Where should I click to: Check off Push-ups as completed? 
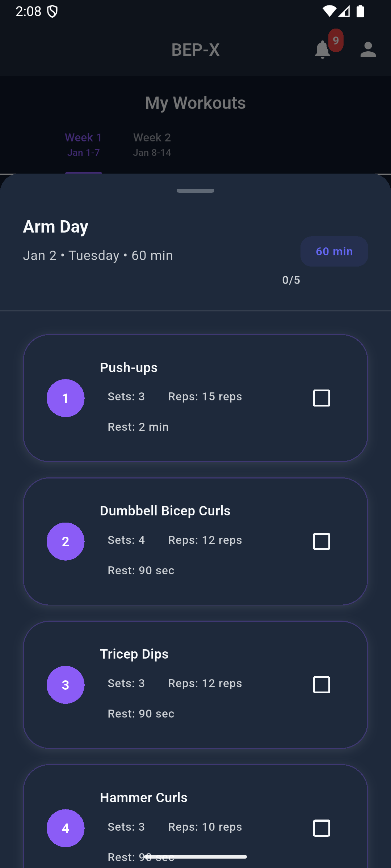tap(321, 398)
